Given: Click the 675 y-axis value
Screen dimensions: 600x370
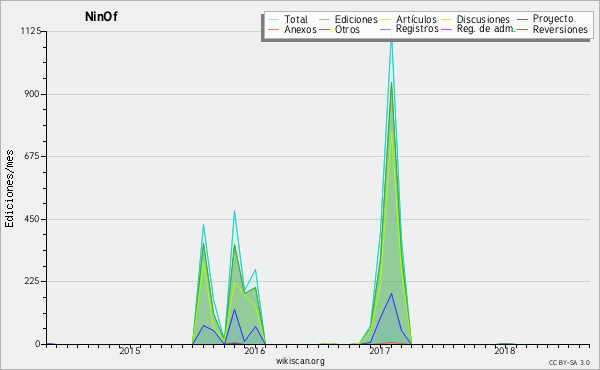Looking at the screenshot, I should (x=32, y=156).
